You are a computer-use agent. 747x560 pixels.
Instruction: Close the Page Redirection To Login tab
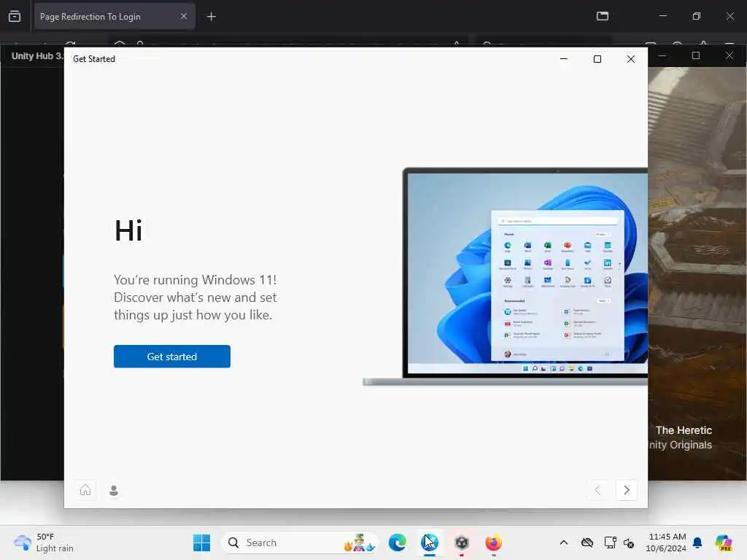183,16
